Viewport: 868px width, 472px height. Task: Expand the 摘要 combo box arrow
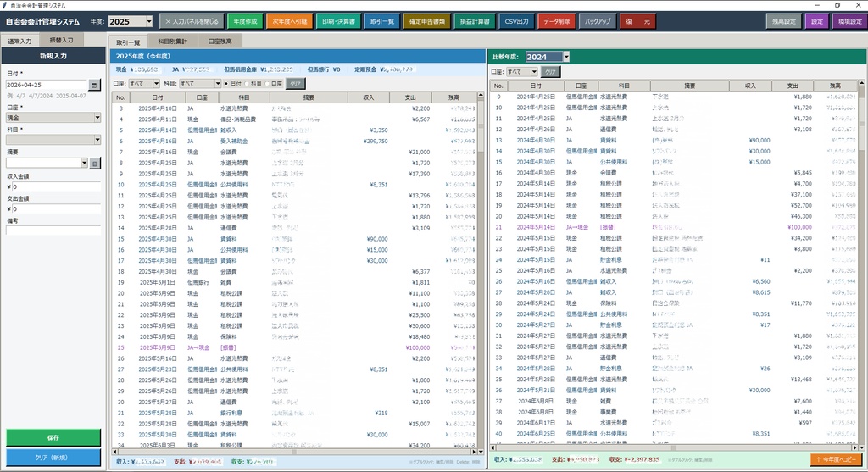pos(84,163)
